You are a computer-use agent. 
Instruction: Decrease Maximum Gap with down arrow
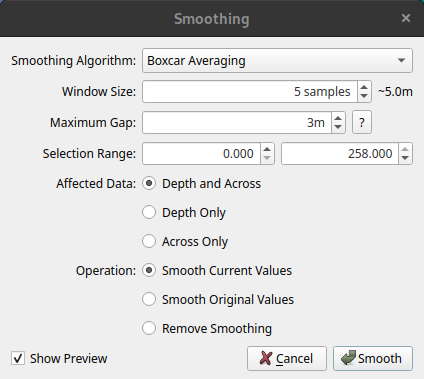pyautogui.click(x=338, y=127)
